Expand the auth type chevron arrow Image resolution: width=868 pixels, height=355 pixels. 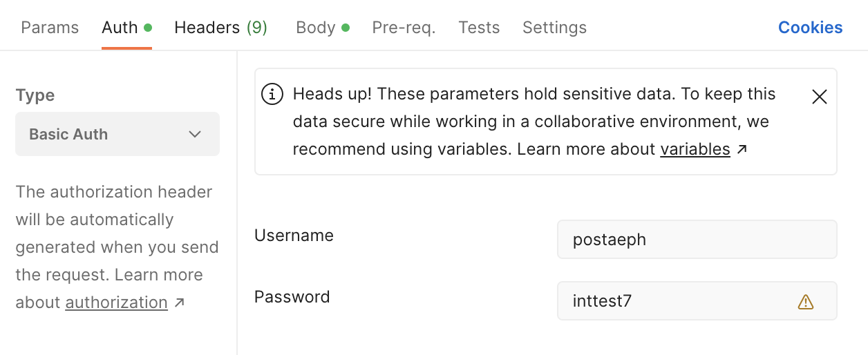[x=195, y=134]
